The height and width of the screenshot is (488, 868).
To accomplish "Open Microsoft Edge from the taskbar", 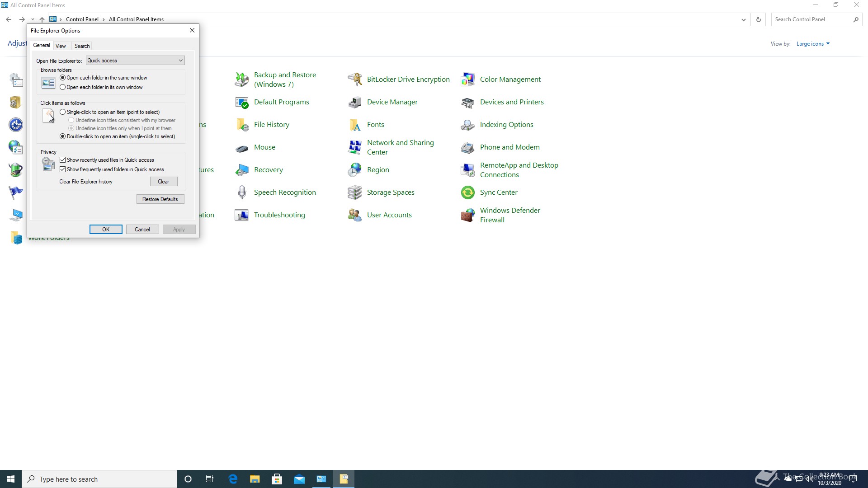I will tap(233, 479).
